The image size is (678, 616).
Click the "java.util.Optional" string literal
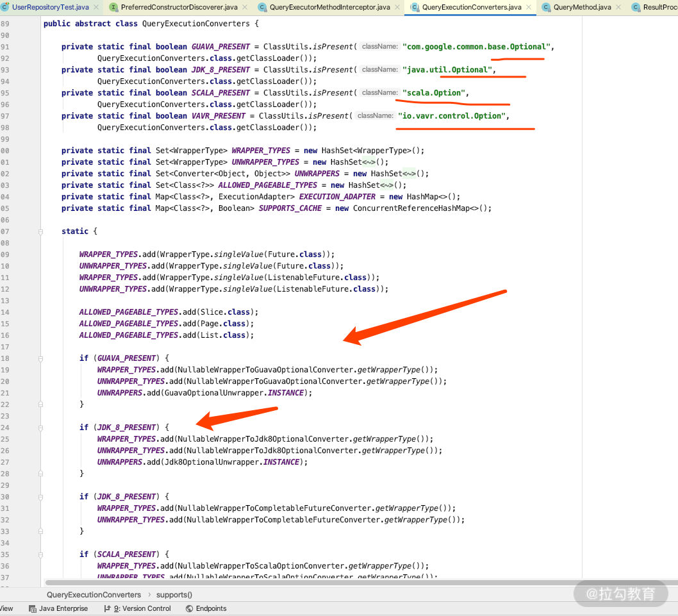[447, 70]
